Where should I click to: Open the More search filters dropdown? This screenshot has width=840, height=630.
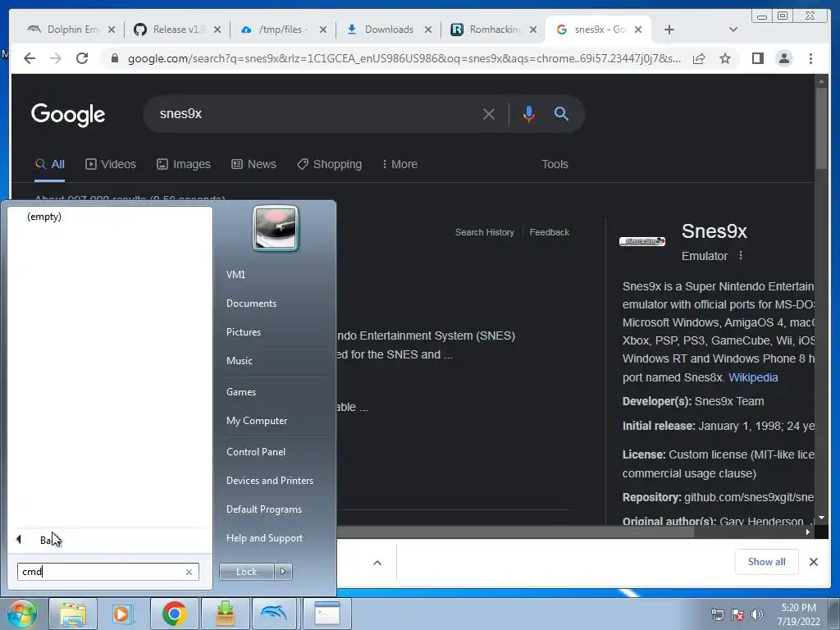[x=399, y=164]
